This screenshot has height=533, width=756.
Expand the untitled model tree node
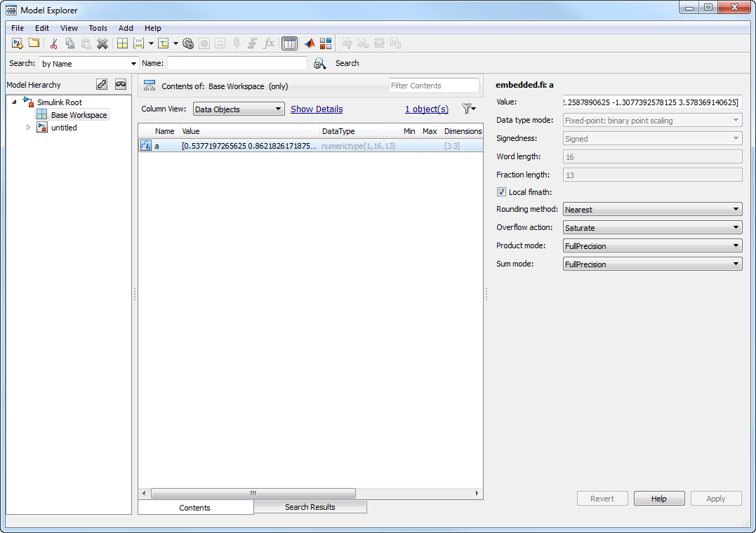[29, 128]
